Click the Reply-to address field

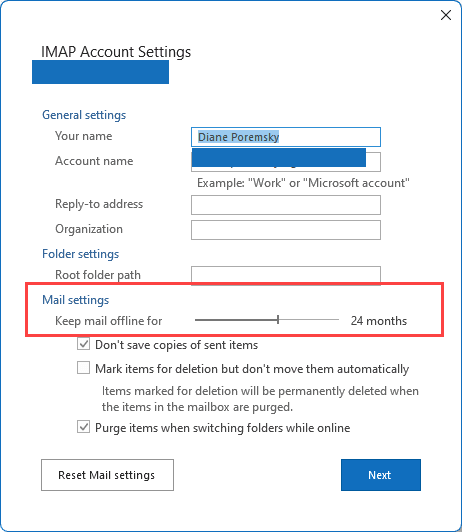point(286,205)
